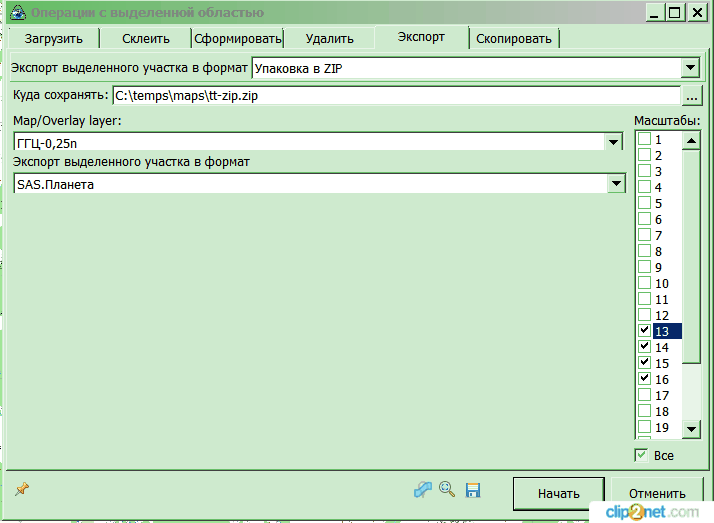Click the selection arrows icon beside magnifier
The height and width of the screenshot is (523, 714).
click(x=423, y=489)
